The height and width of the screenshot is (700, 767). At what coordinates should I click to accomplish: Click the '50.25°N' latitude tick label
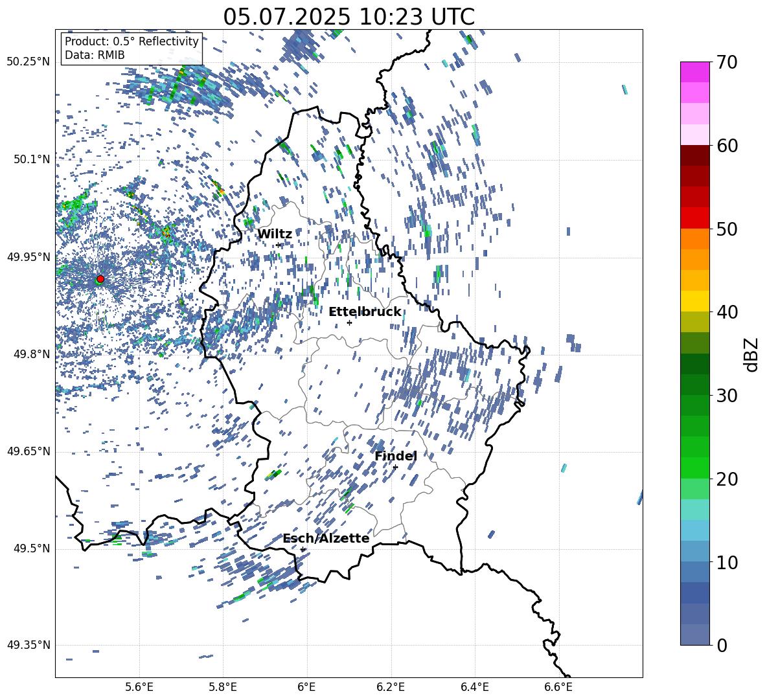29,62
